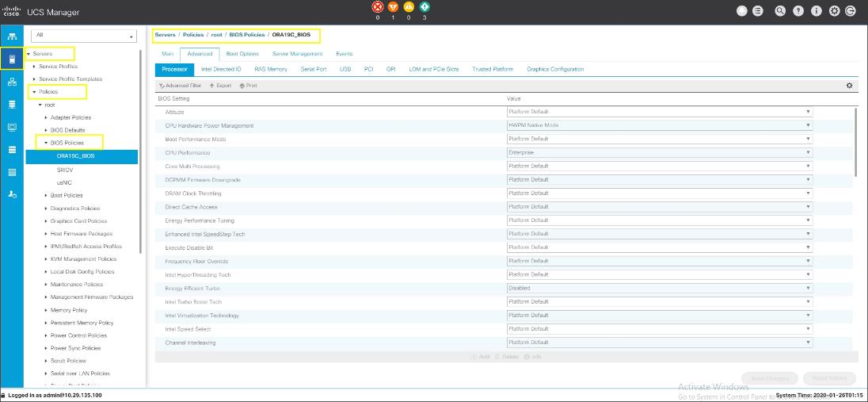Collapse the Servers tree node
The image size is (868, 402).
point(29,54)
